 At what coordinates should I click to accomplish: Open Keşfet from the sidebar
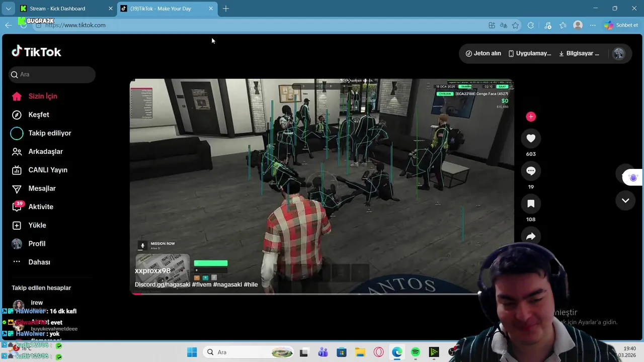[38, 115]
